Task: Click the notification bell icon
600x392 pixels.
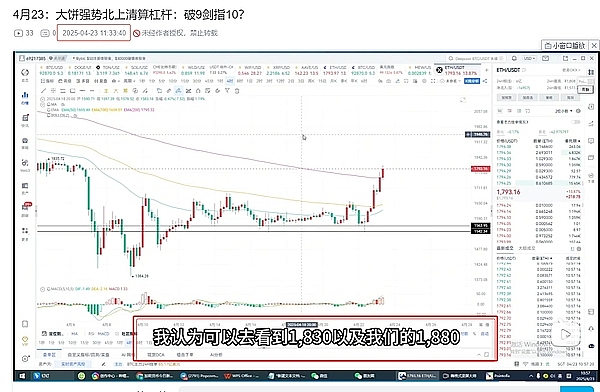Action: coord(514,58)
